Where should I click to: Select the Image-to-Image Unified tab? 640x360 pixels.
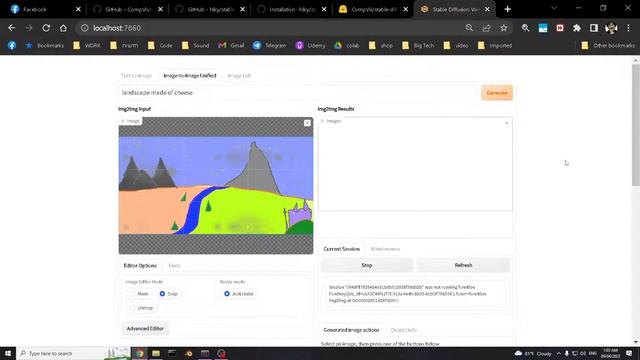point(190,76)
